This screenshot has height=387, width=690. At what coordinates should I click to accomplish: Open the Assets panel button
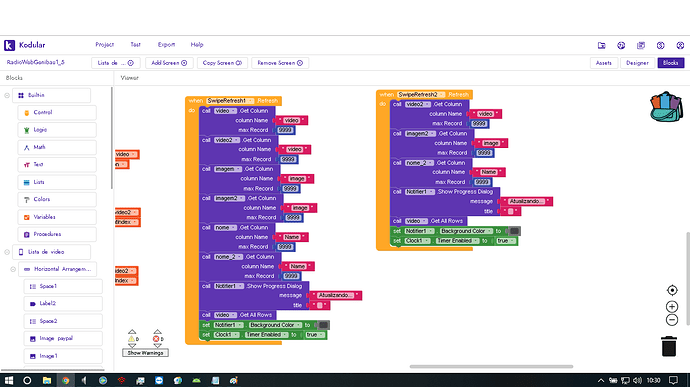point(604,63)
